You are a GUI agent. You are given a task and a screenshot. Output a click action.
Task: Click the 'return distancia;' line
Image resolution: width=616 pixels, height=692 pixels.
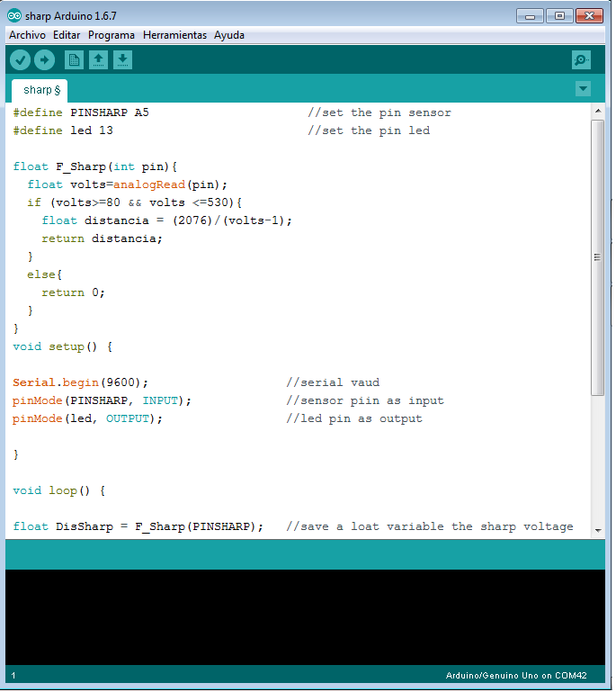(x=102, y=238)
